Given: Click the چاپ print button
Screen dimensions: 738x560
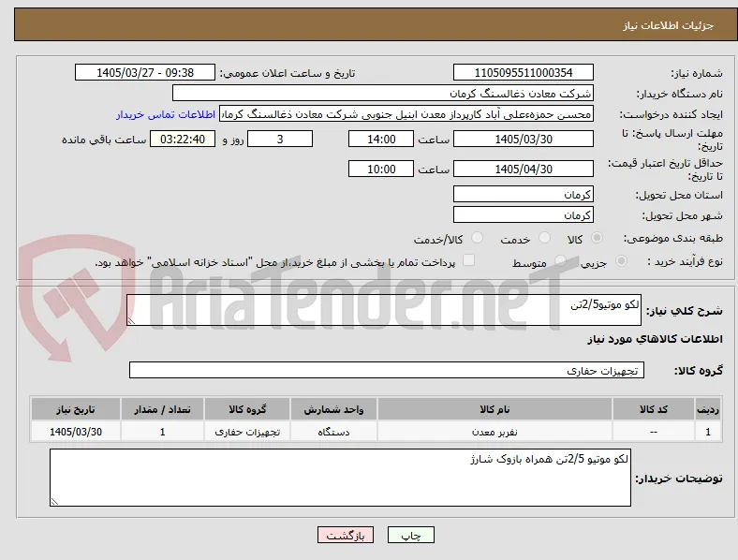Looking at the screenshot, I should point(411,535).
